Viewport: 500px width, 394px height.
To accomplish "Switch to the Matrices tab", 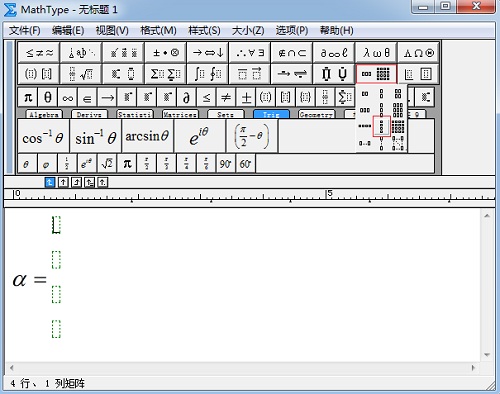I will [x=180, y=114].
